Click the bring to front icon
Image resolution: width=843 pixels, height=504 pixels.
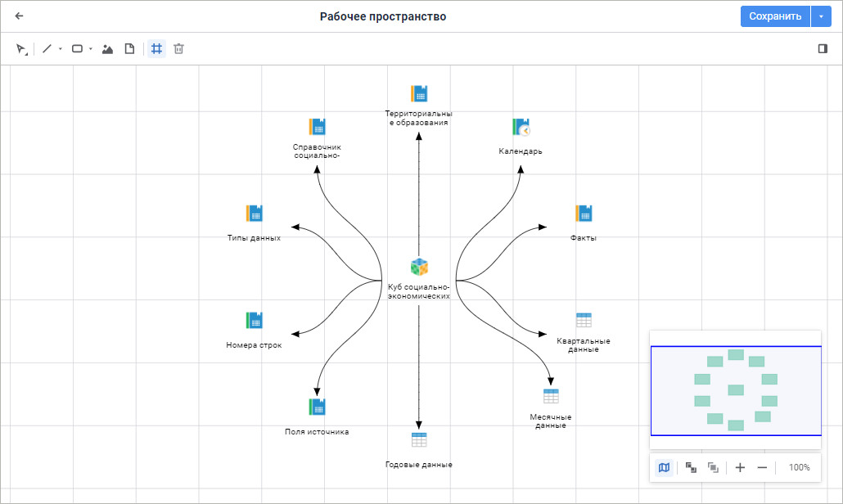[691, 467]
